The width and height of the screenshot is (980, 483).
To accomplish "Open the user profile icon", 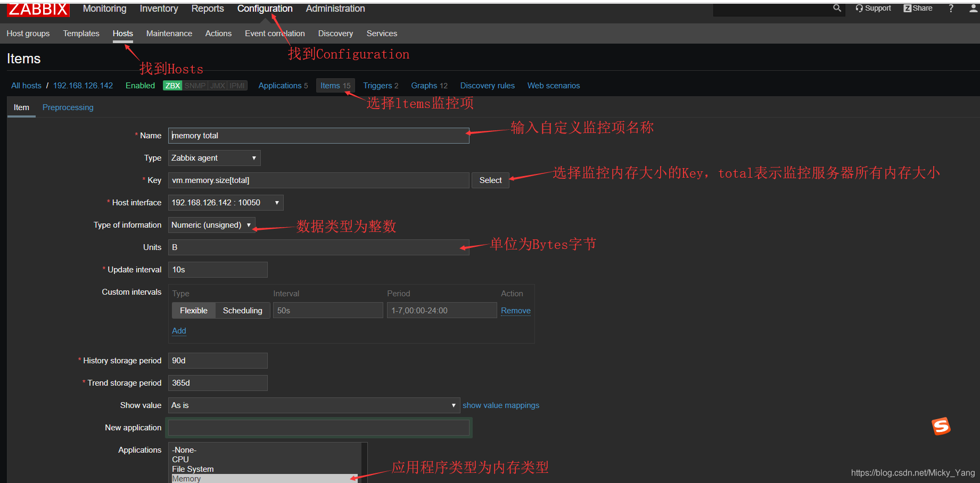I will tap(974, 9).
